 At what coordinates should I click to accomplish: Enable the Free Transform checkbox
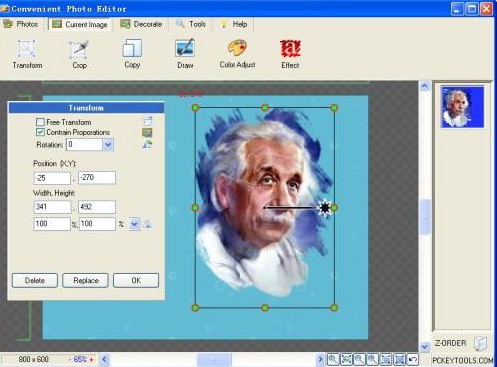tap(40, 122)
